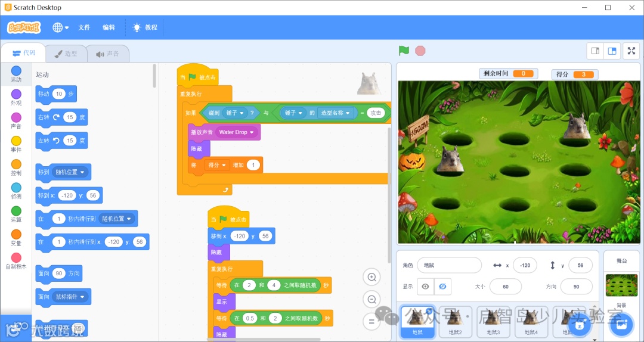Switch to the 造型 tab
The height and width of the screenshot is (342, 644).
[x=66, y=54]
